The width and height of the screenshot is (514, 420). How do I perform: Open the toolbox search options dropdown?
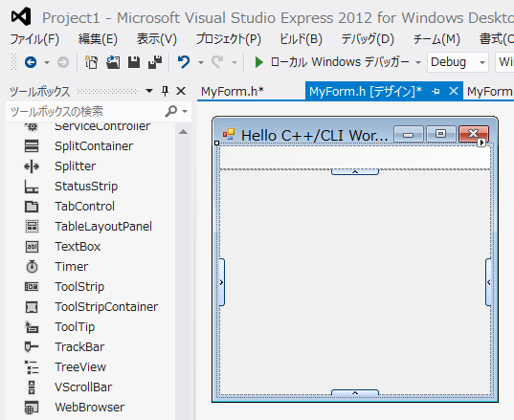coord(185,111)
